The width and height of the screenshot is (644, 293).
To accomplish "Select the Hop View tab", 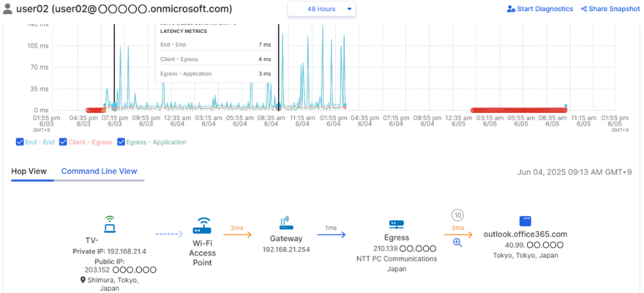I will coord(29,171).
